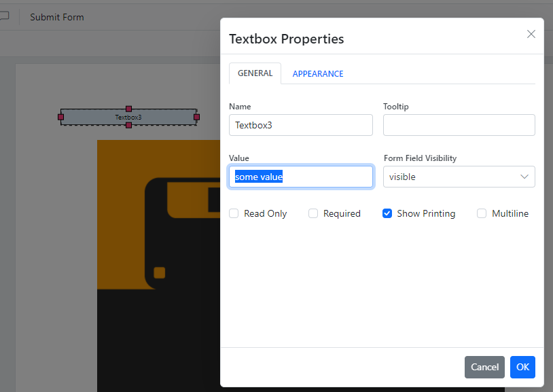Open the APPEARANCE tab
Viewport: 553px width, 392px height.
(x=317, y=74)
